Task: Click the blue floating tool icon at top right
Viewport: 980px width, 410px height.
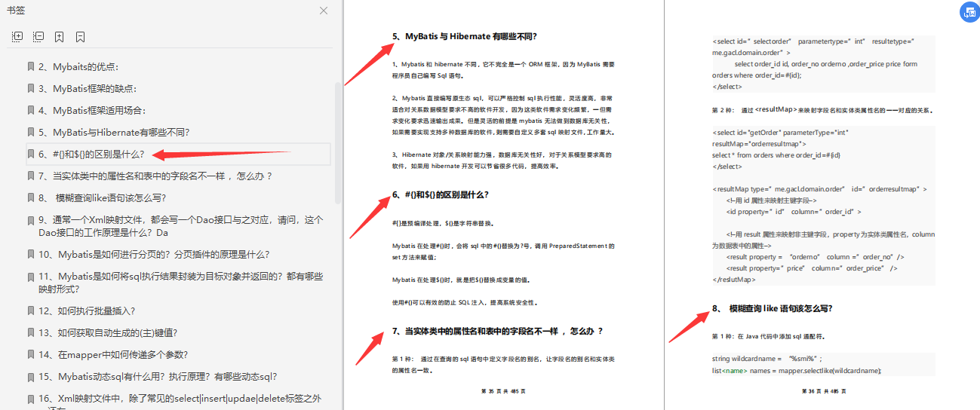Action: click(x=969, y=12)
